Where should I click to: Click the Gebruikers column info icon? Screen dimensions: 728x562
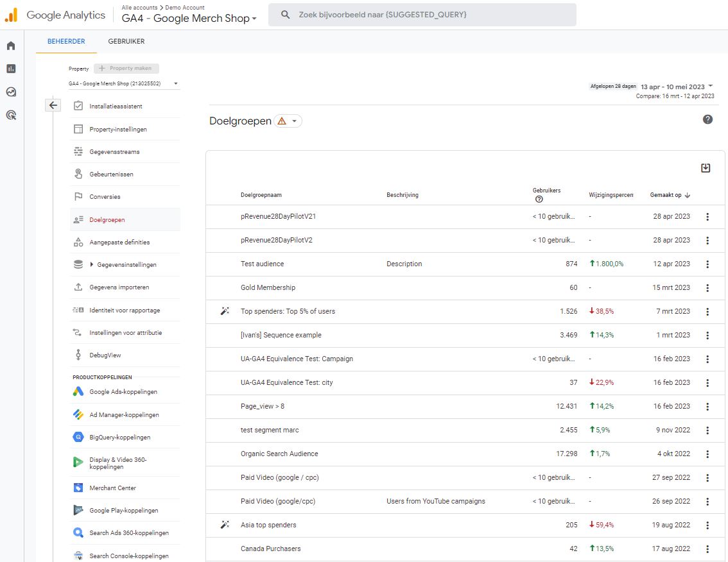[539, 200]
